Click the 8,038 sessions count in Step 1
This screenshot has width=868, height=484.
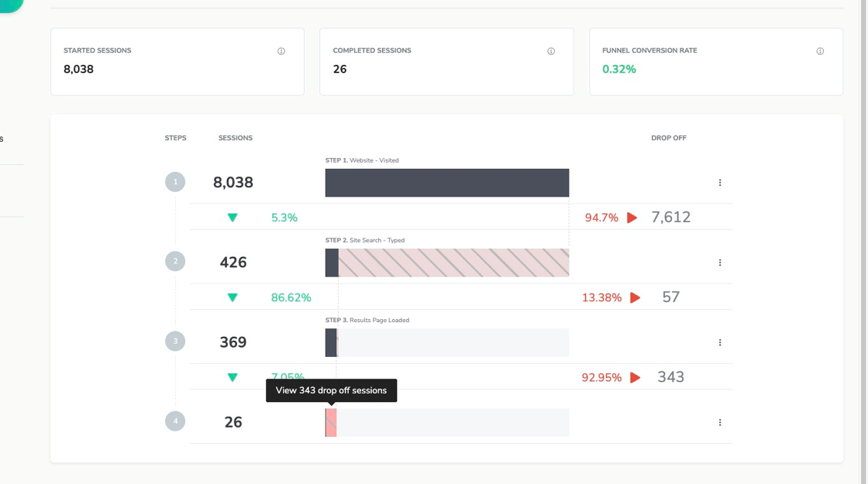point(233,183)
